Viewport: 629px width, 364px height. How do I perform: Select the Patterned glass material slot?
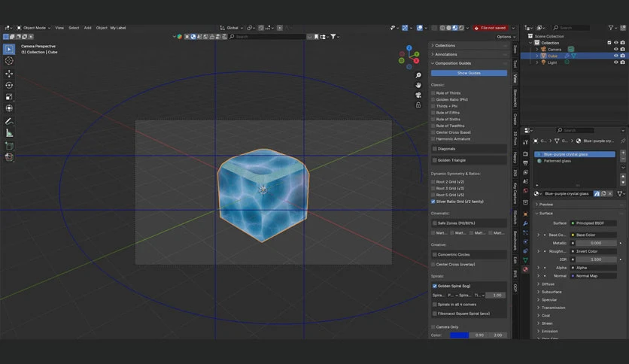tap(574, 161)
